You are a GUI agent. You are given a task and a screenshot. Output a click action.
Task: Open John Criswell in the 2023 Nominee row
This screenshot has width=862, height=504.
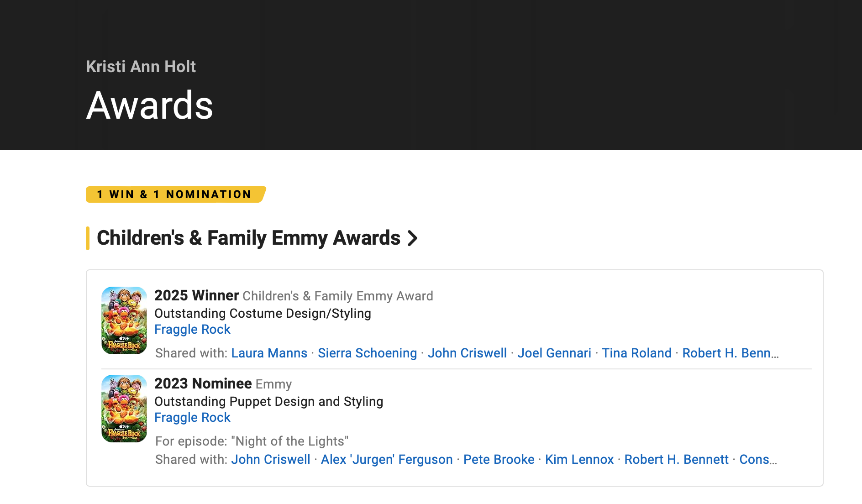pyautogui.click(x=270, y=459)
